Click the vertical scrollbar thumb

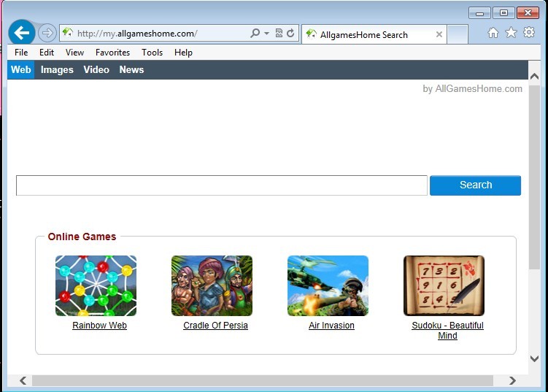534,177
